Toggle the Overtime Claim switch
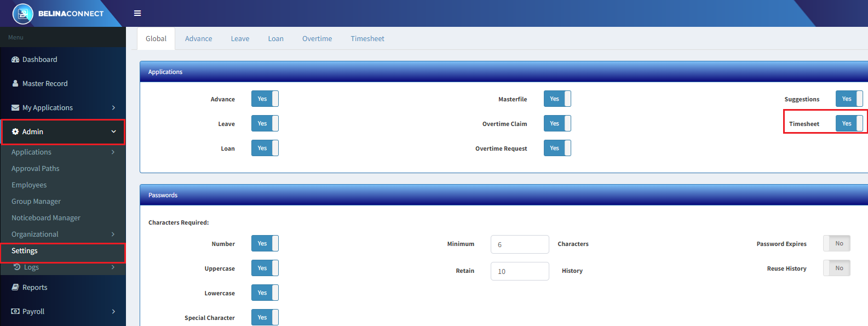 pos(557,123)
